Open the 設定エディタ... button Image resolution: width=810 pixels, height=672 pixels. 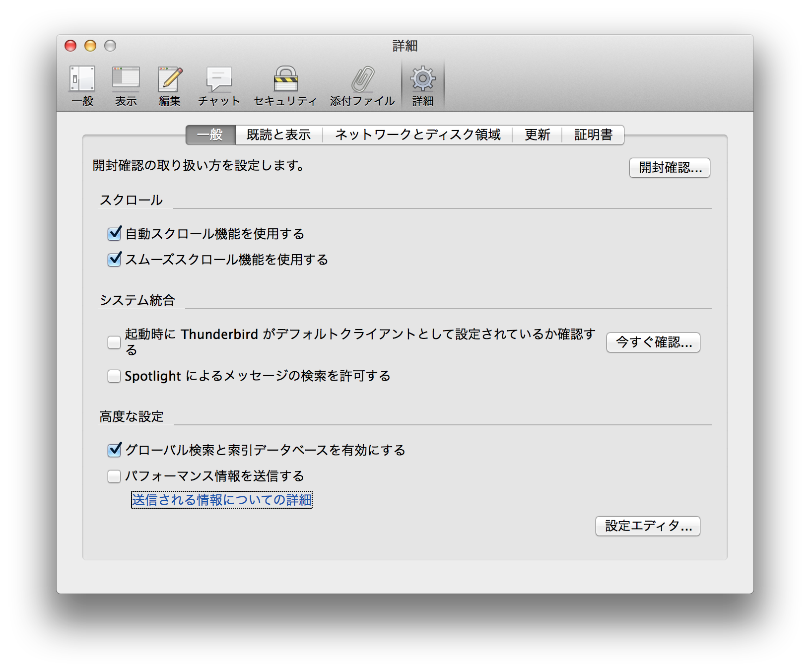pos(648,526)
